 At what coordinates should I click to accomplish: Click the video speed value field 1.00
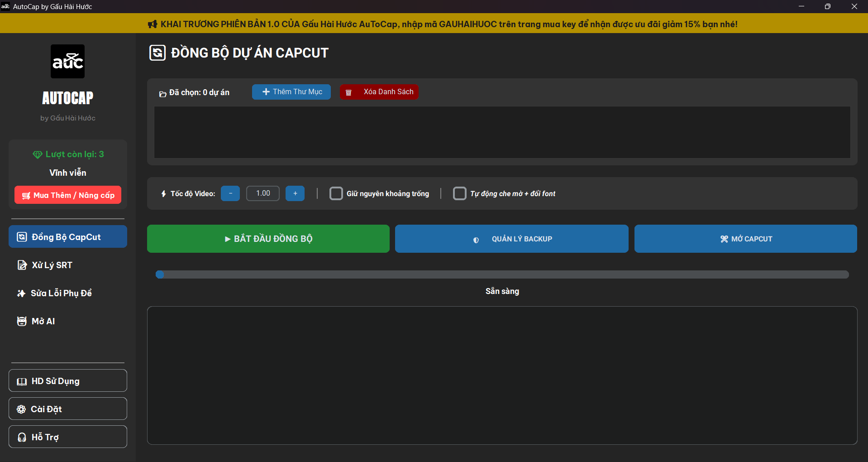click(x=263, y=193)
